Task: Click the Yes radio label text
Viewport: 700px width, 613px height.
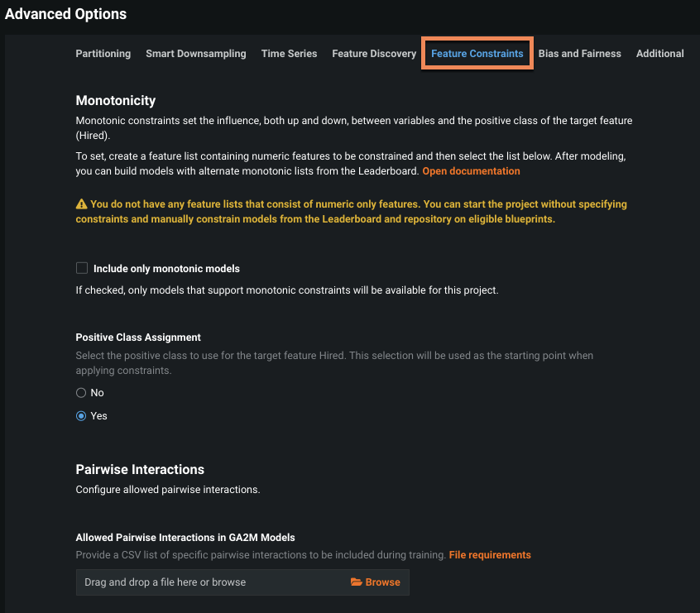Action: [x=98, y=416]
